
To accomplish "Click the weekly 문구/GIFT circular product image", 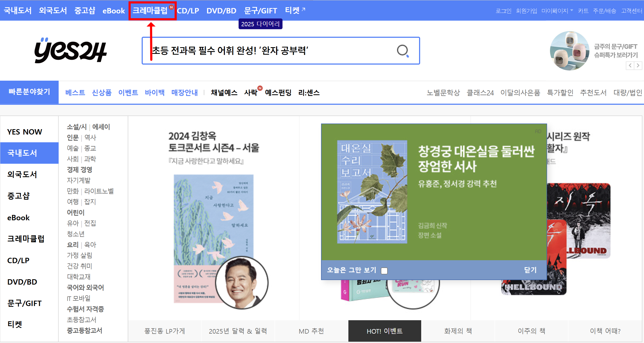I will pyautogui.click(x=570, y=51).
